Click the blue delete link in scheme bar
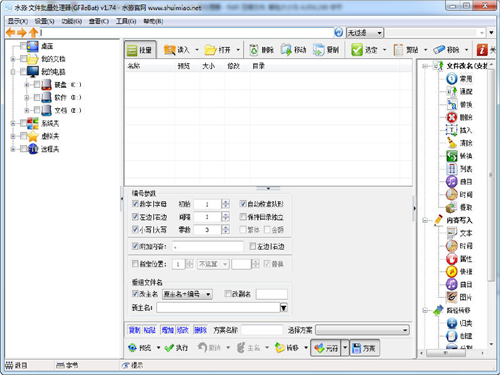This screenshot has width=500, height=375. (x=201, y=330)
